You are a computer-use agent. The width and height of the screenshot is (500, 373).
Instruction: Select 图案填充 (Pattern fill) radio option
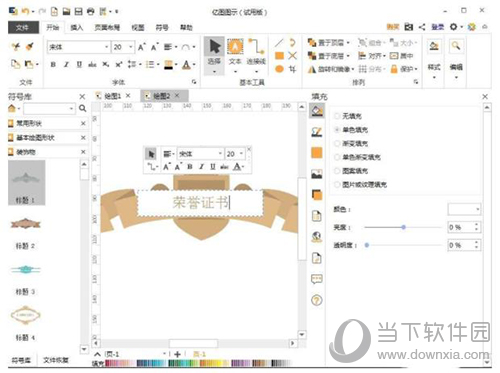tap(337, 171)
